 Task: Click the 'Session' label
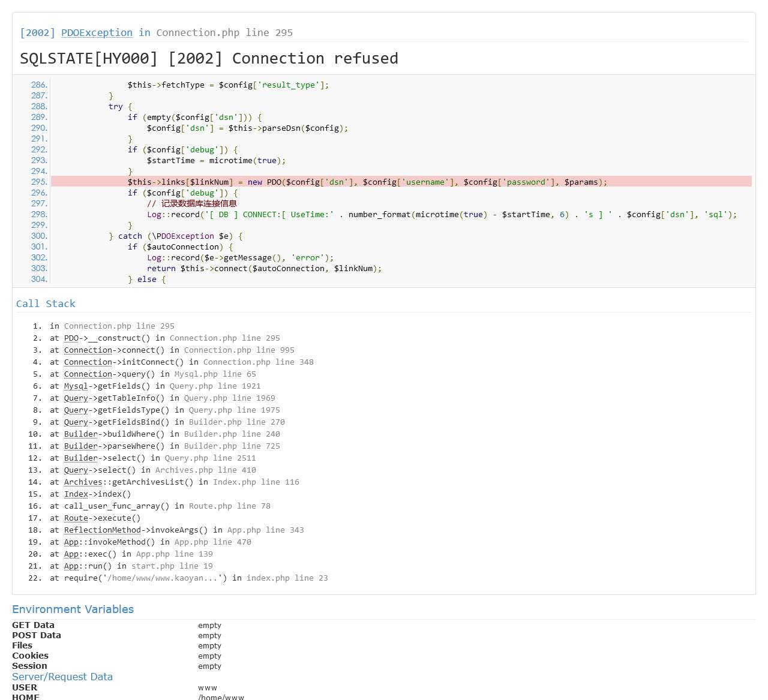(29, 666)
